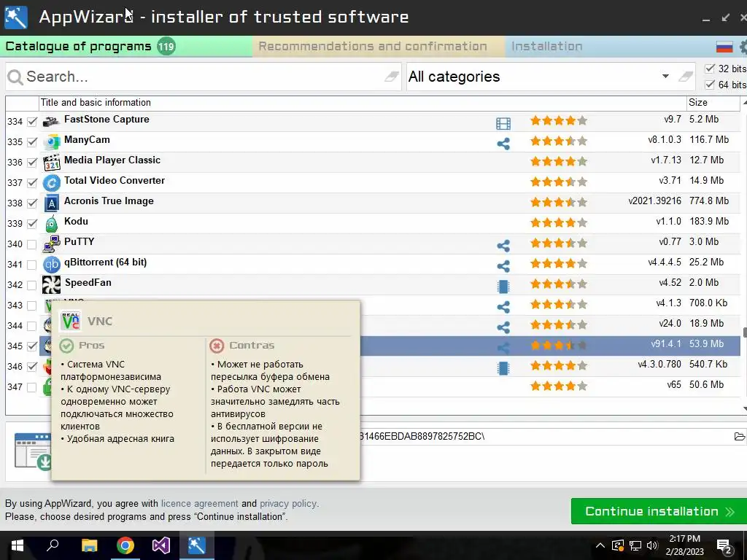
Task: Uncheck FastStone Capture row 334 checkbox
Action: 32,122
